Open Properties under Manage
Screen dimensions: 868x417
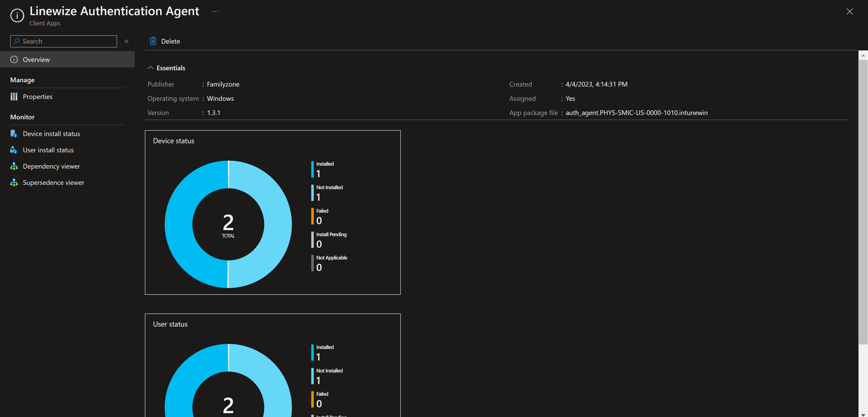coord(37,97)
